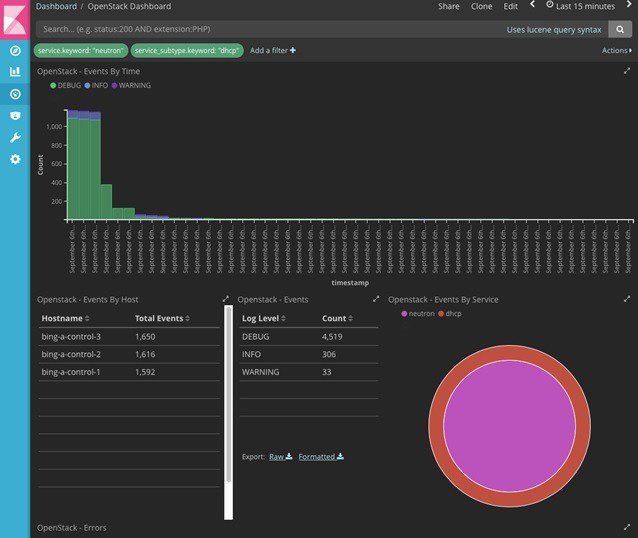This screenshot has width=638, height=538.
Task: Open Visualize via the bar chart icon
Action: tap(15, 72)
